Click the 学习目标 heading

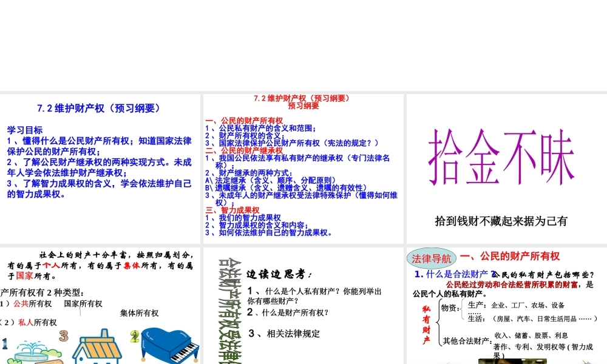25,130
